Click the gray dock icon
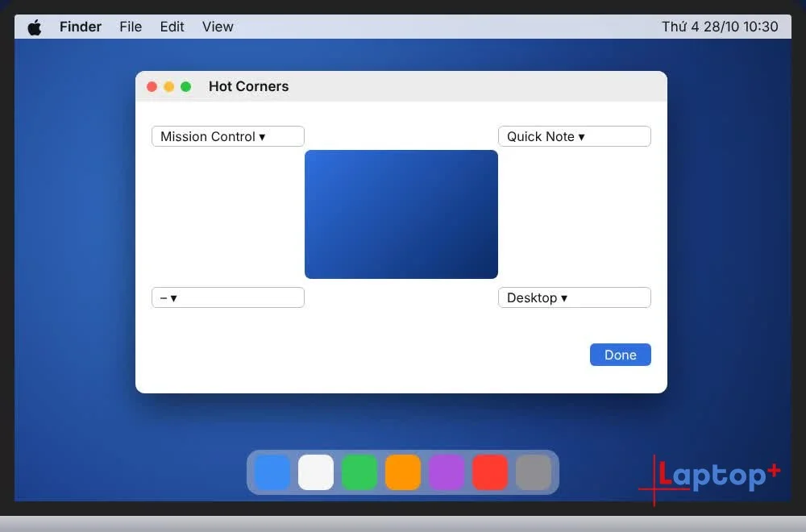The width and height of the screenshot is (806, 532). [x=534, y=472]
